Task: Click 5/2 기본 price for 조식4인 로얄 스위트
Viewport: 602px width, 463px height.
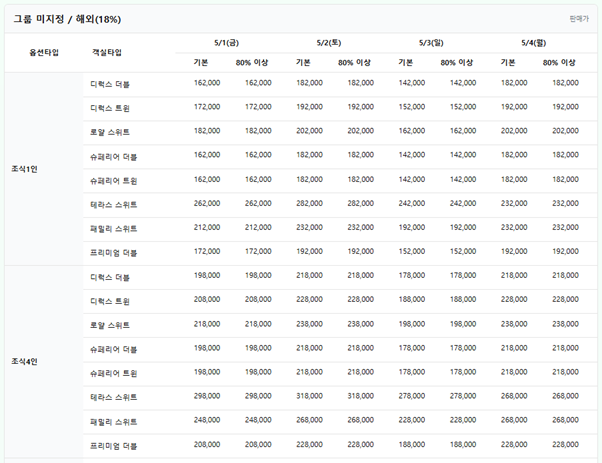Action: (x=310, y=325)
